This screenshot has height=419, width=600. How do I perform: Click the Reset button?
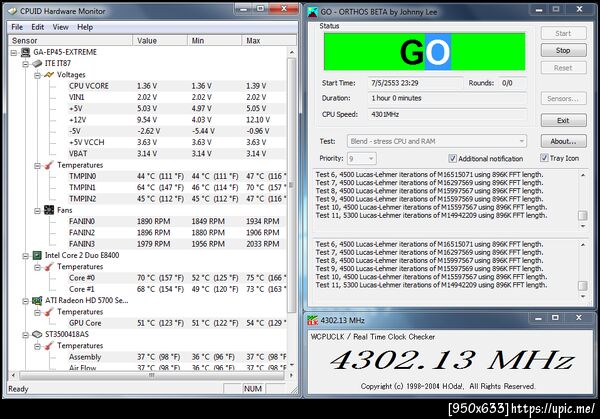563,68
